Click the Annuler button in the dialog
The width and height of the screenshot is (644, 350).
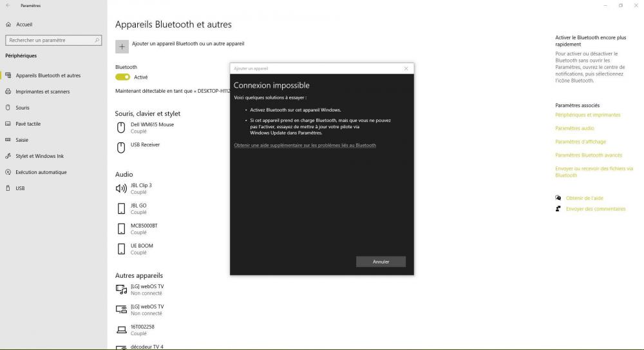point(381,262)
